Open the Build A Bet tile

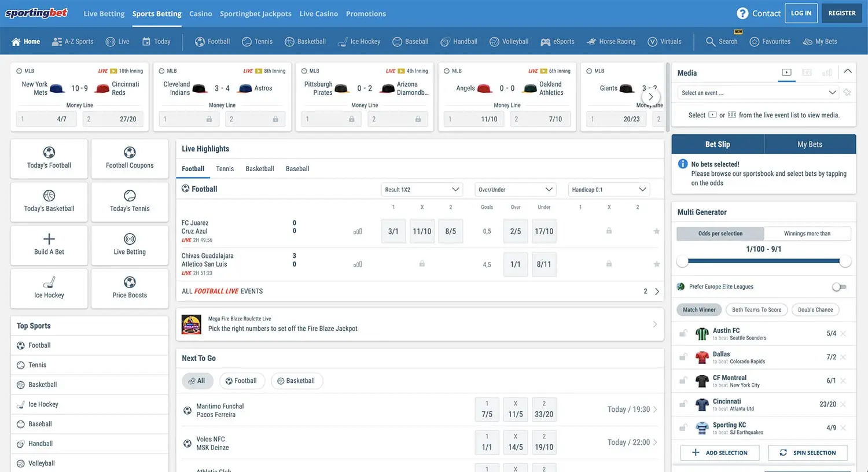(49, 245)
